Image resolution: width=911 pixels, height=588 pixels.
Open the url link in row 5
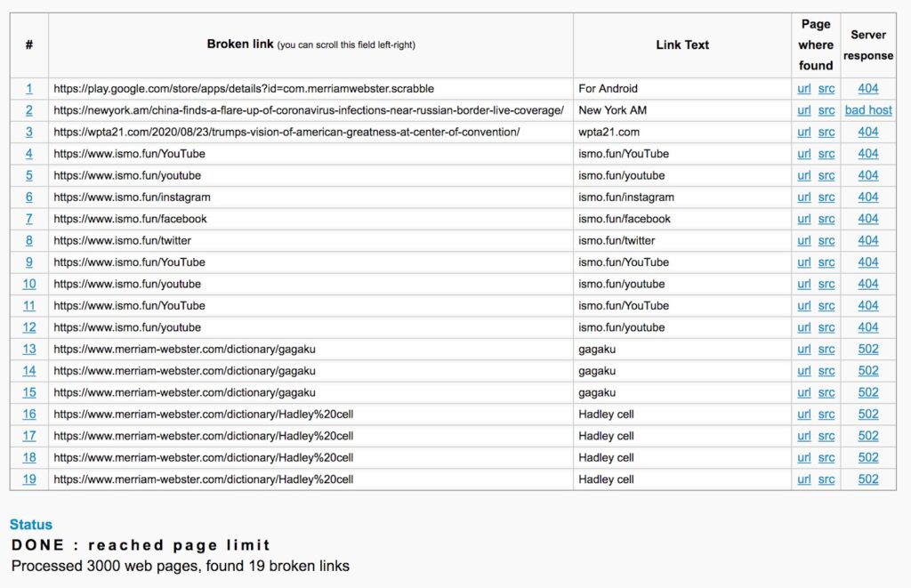(804, 175)
